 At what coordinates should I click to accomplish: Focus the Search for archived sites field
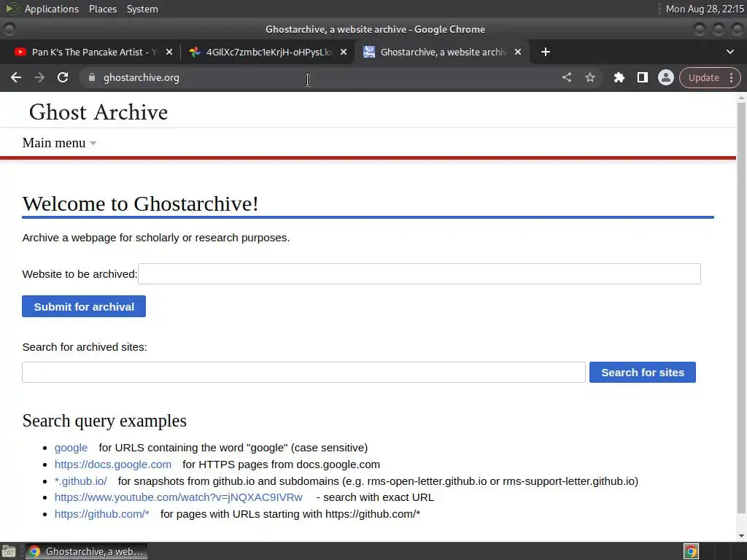click(303, 373)
